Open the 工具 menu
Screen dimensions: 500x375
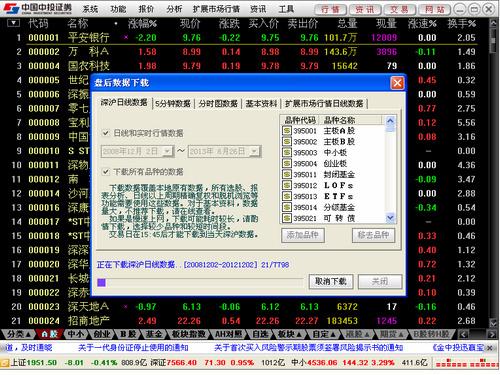286,9
